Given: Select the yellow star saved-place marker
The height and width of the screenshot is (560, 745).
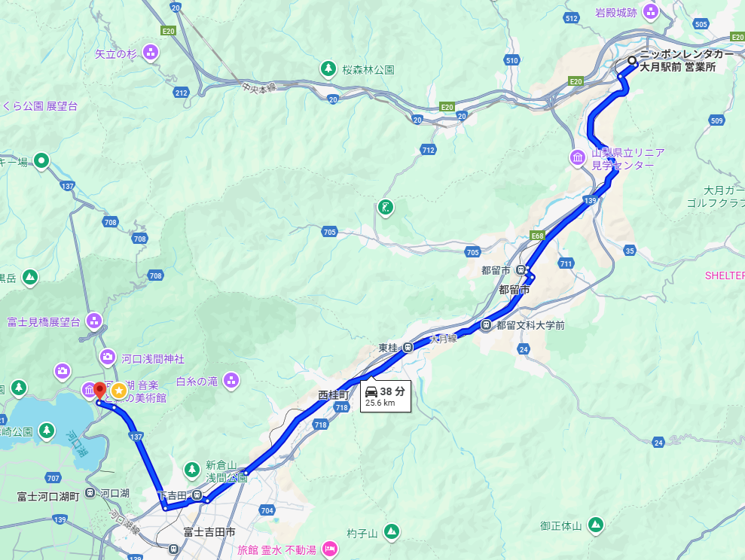Looking at the screenshot, I should (119, 391).
